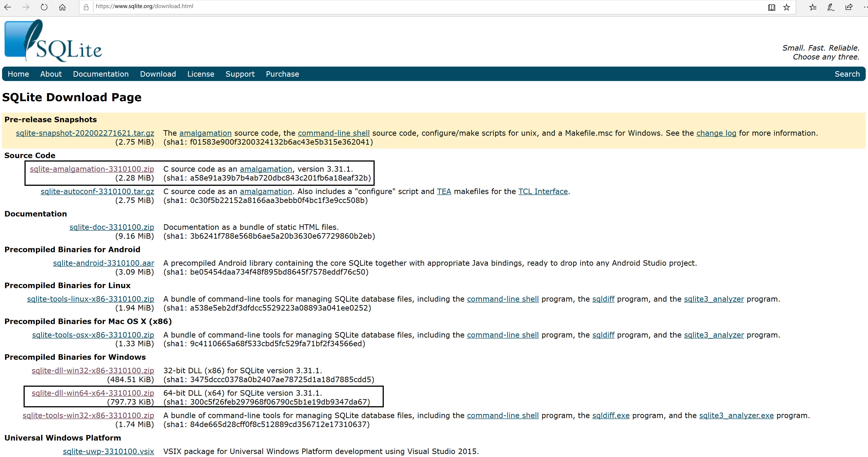Screen dimensions: 868x457
Task: Click the SQLite feather logo
Action: click(53, 41)
